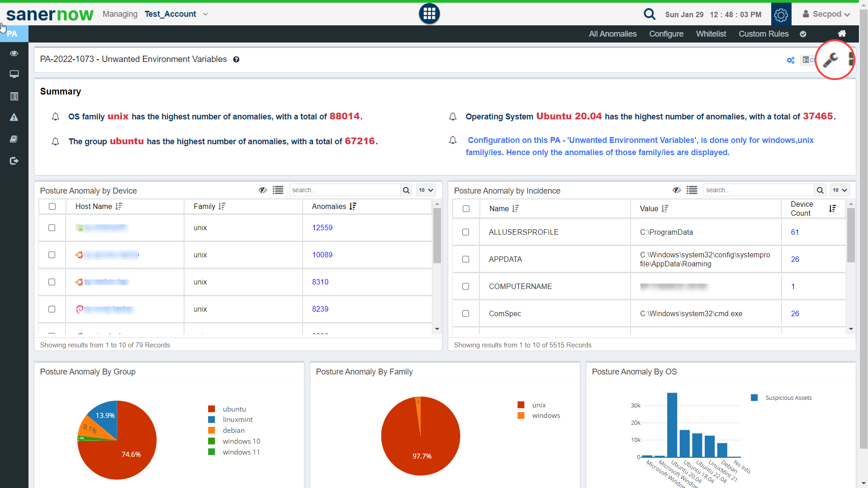Open device count 61 for ALLUSERSPROFILE
This screenshot has height=488, width=868.
tap(795, 232)
